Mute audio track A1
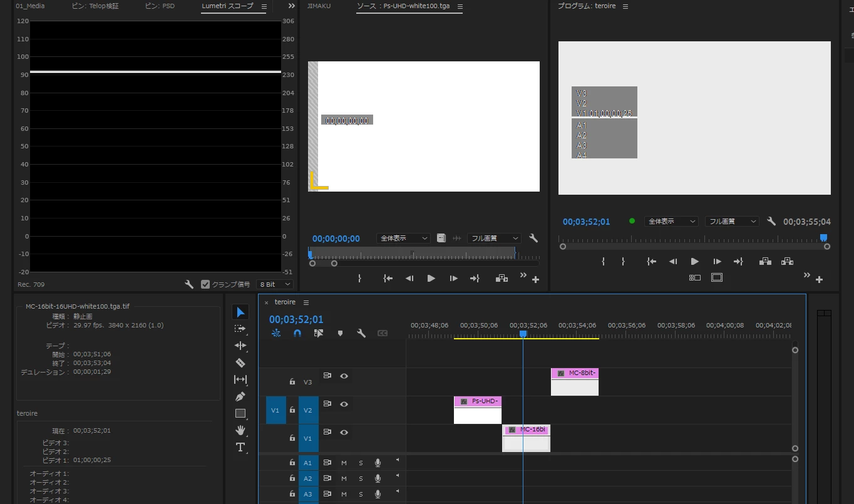854x504 pixels. [344, 463]
